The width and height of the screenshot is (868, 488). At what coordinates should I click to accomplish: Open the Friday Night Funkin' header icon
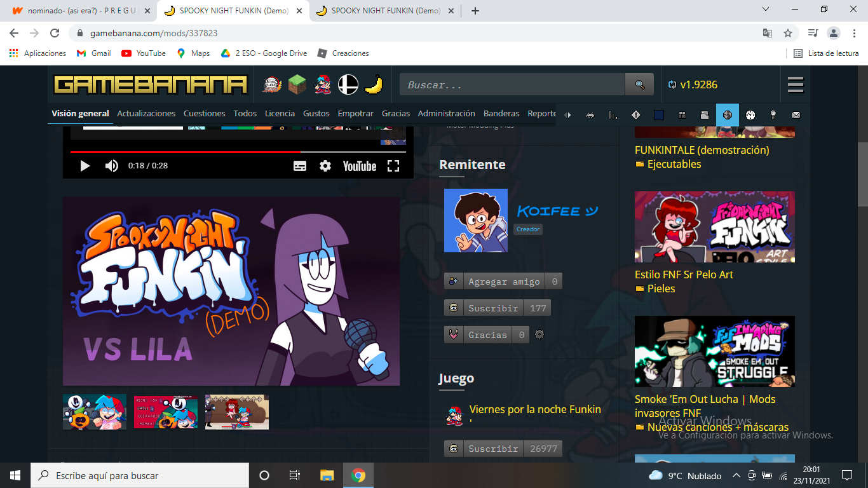pos(323,85)
